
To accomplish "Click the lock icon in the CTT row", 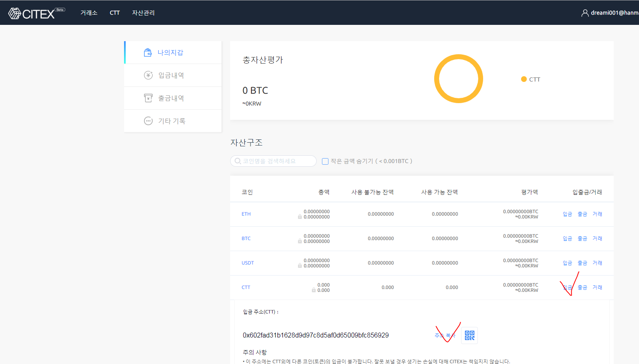I will pyautogui.click(x=314, y=290).
